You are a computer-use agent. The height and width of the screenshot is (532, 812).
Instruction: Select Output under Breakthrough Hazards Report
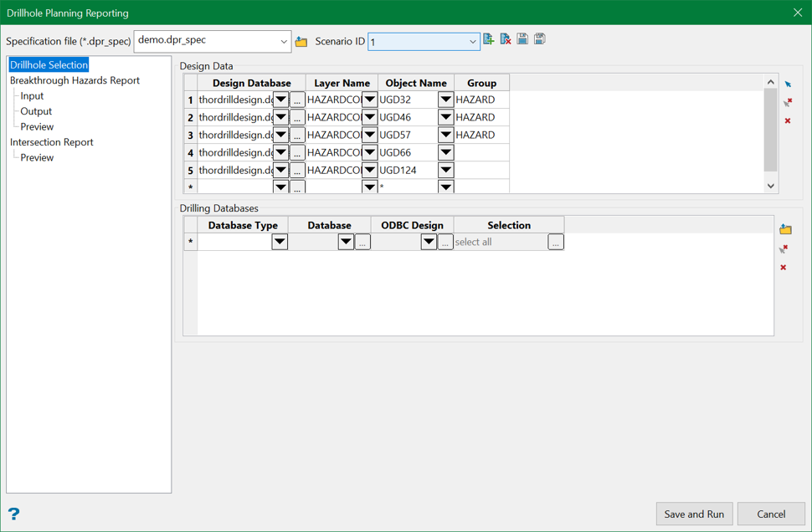[x=36, y=111]
